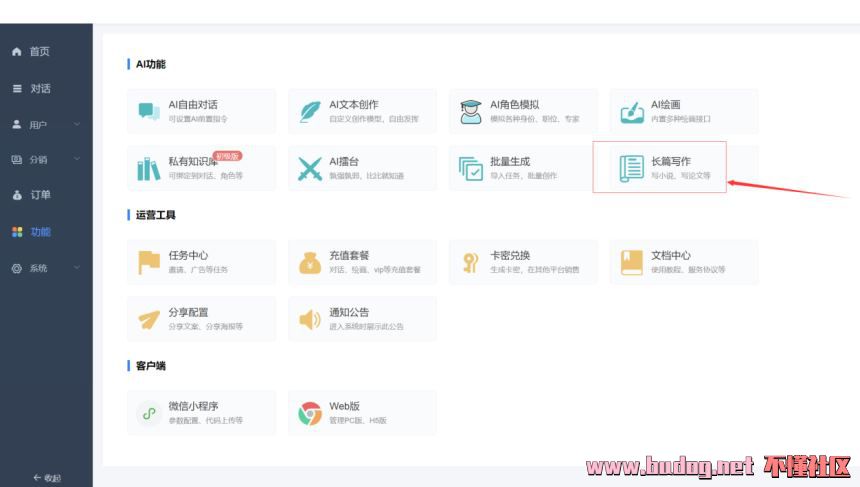Click the 订单 bag icon in sidebar

pos(17,195)
